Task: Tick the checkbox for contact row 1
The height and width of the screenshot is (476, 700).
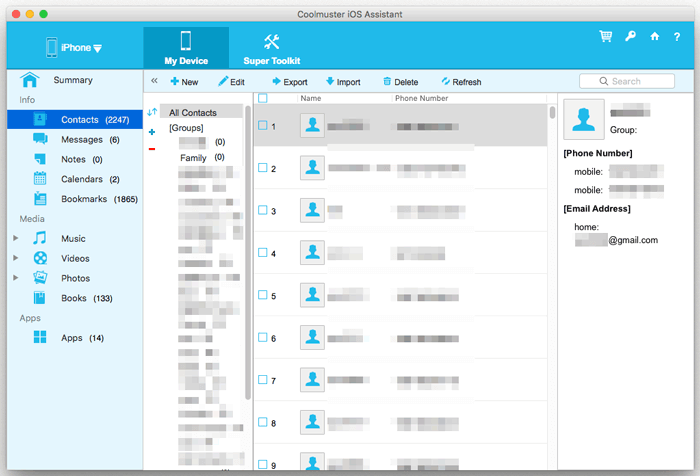Action: click(x=263, y=126)
